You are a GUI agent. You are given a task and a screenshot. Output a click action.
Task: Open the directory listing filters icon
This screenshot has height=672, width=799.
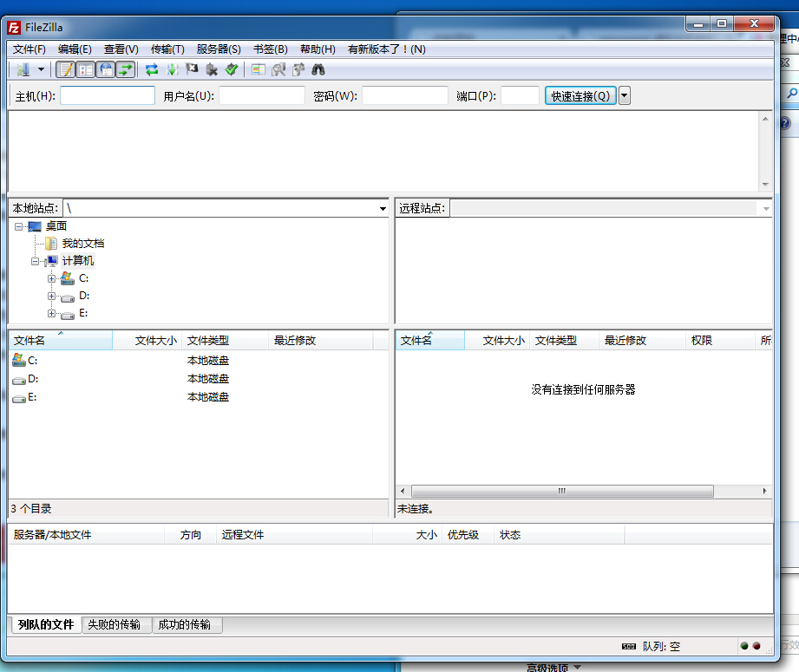pyautogui.click(x=259, y=69)
